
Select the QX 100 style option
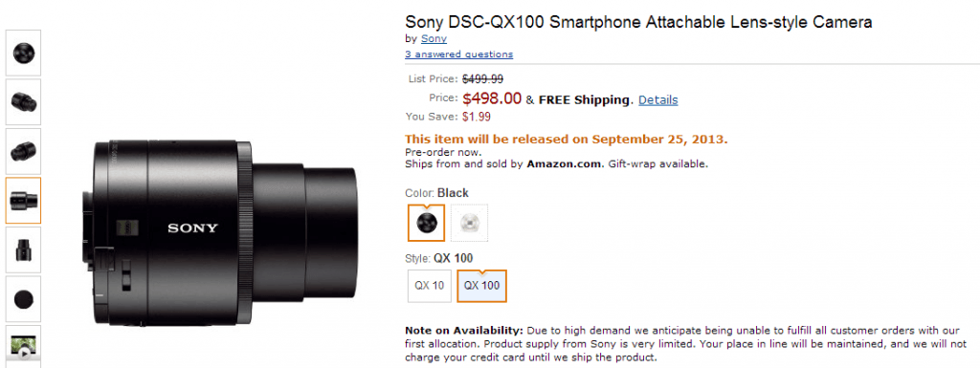(x=482, y=286)
